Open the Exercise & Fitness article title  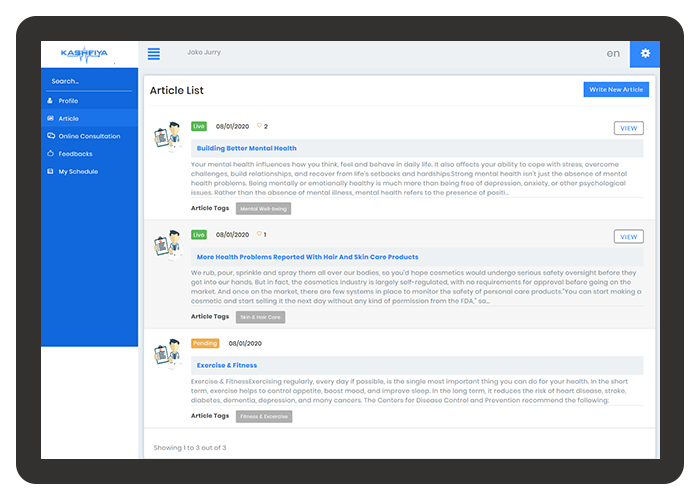227,365
